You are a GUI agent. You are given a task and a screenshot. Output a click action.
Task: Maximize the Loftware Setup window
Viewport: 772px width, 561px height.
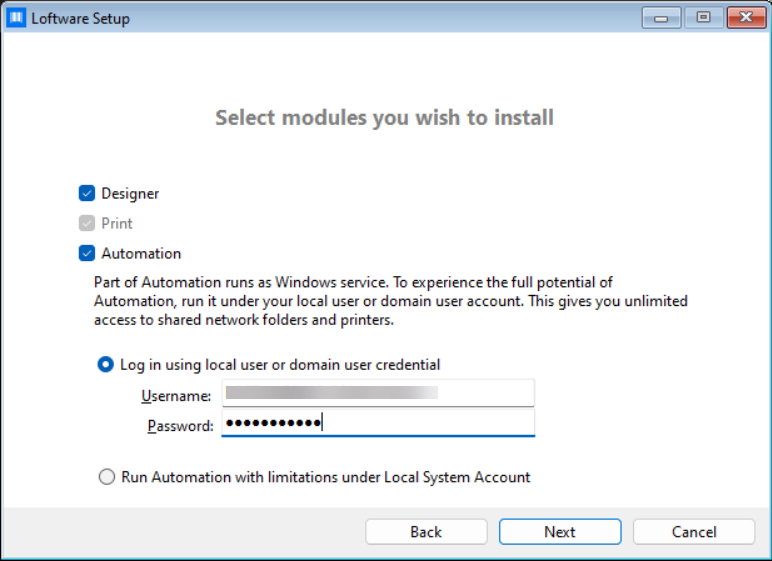(704, 18)
